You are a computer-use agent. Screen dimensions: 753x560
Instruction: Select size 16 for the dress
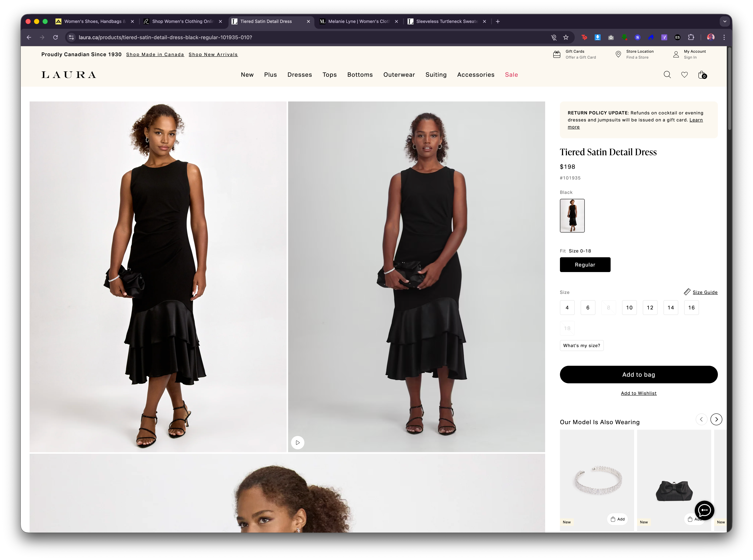(691, 308)
